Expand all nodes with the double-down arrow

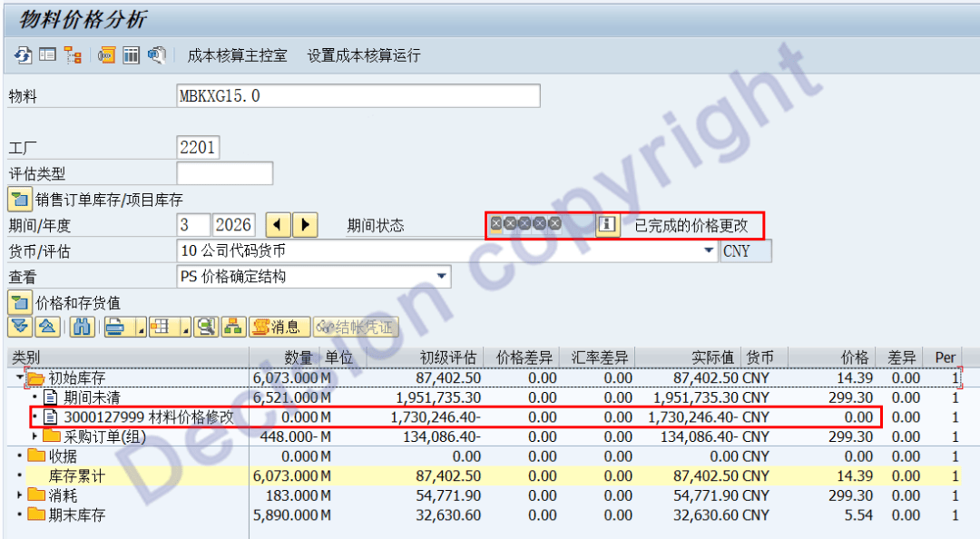(x=20, y=327)
